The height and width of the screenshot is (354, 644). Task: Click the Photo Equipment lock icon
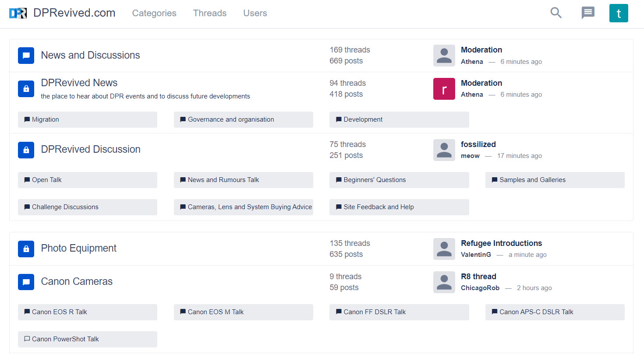click(x=26, y=249)
